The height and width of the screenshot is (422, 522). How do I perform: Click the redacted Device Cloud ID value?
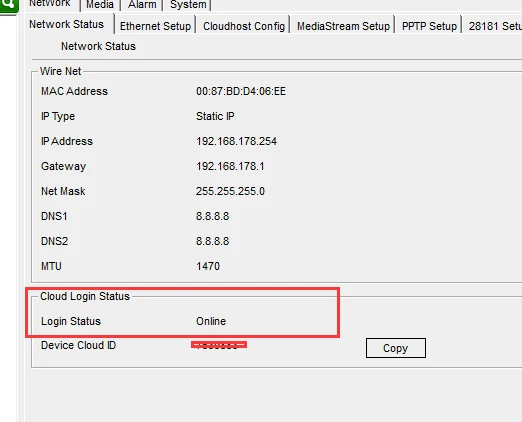[x=219, y=345]
